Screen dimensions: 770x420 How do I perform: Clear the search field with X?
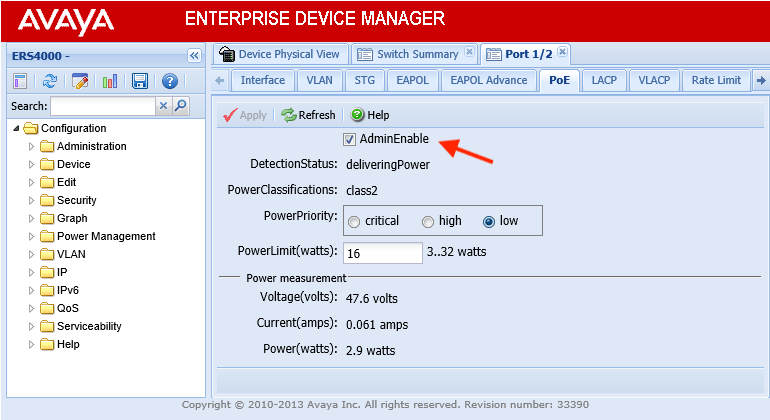click(164, 106)
